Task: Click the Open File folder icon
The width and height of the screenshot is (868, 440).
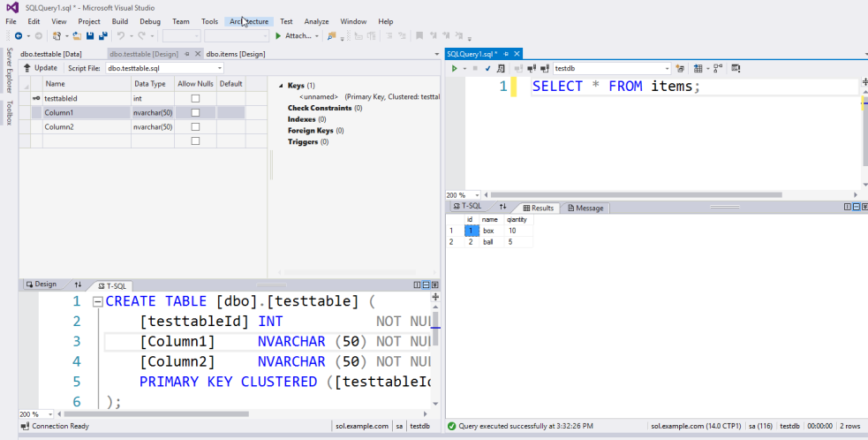Action: [x=77, y=36]
